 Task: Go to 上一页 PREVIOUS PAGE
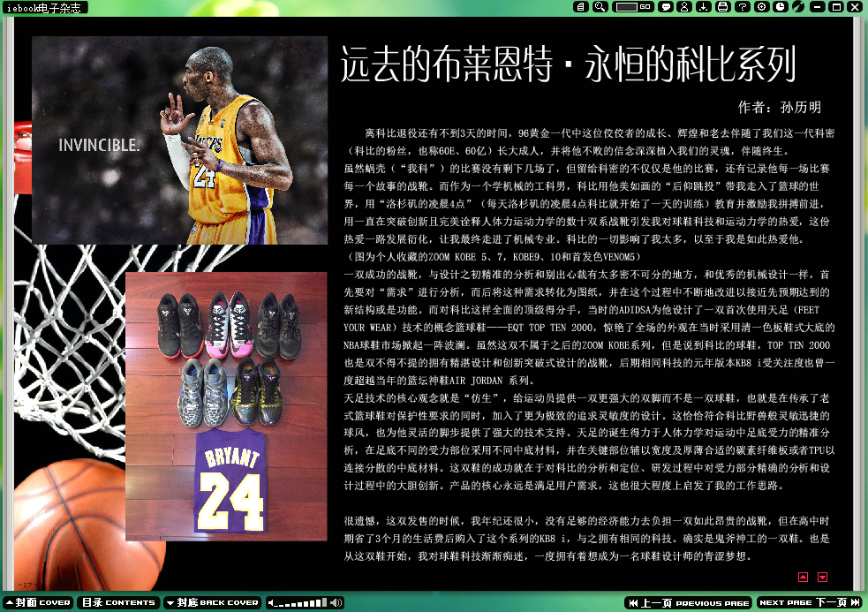[x=689, y=602]
